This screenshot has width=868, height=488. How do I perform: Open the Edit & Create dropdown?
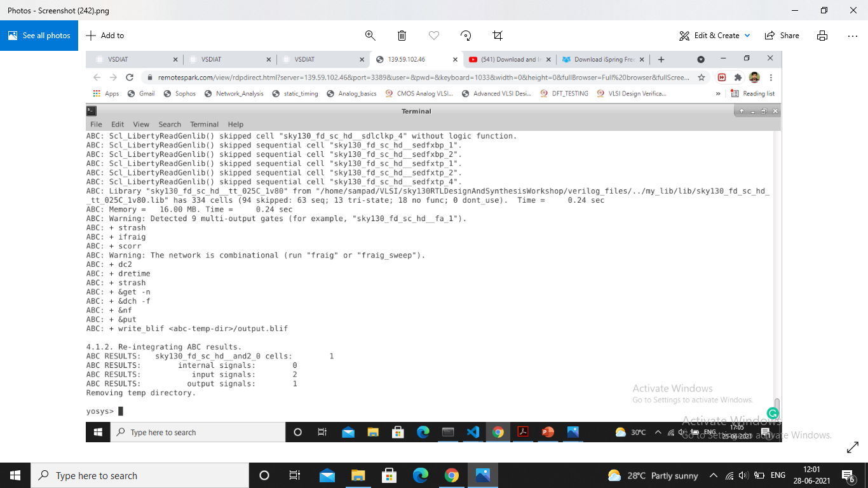point(714,36)
